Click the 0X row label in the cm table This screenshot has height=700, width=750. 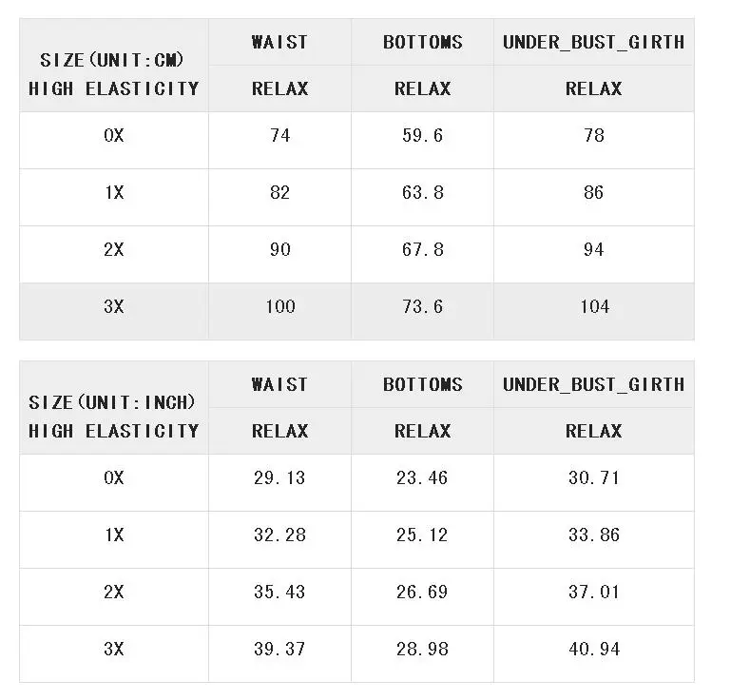(x=114, y=135)
